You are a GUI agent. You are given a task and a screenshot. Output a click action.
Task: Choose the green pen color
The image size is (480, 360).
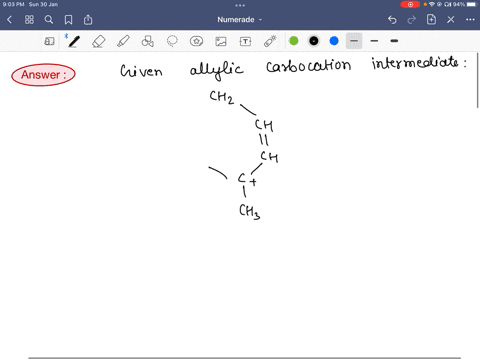[294, 41]
